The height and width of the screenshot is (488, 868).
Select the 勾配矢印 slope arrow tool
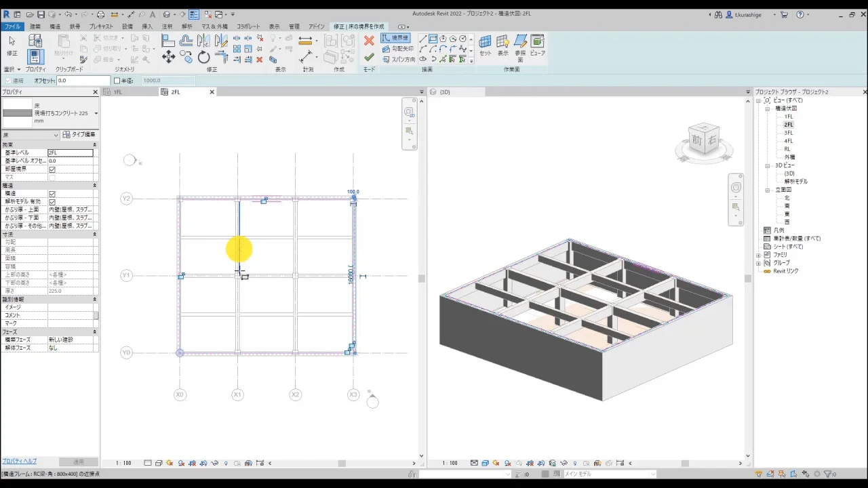click(x=398, y=49)
